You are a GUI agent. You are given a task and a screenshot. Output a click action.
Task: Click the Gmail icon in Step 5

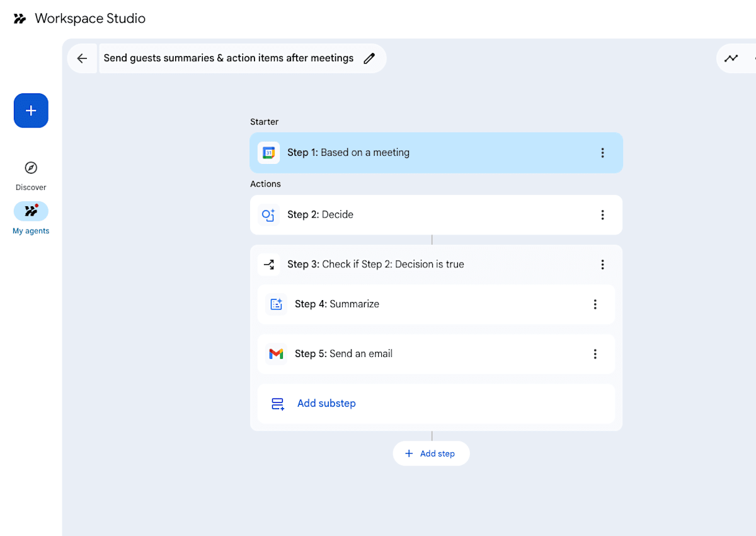pos(276,354)
